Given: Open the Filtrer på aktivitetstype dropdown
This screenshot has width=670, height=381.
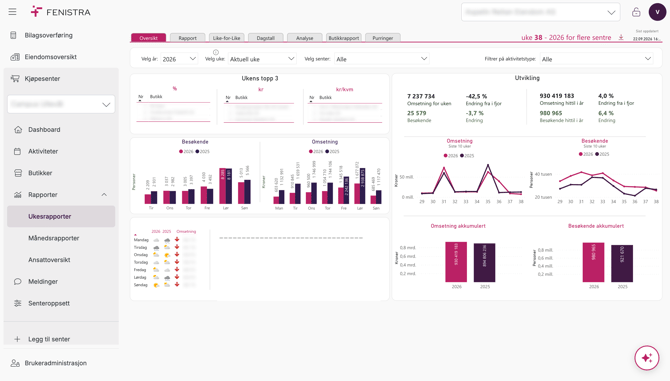Looking at the screenshot, I should (597, 59).
